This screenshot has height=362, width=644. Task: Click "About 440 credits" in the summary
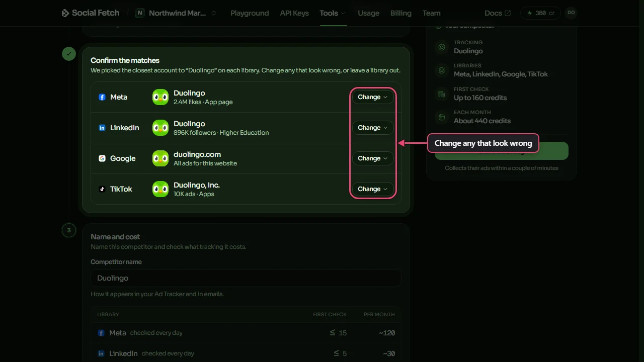pos(482,121)
